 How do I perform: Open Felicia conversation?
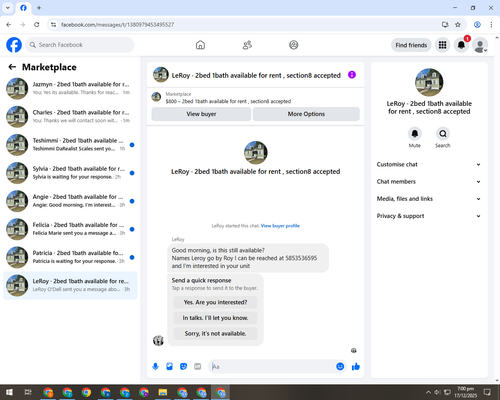(70, 229)
